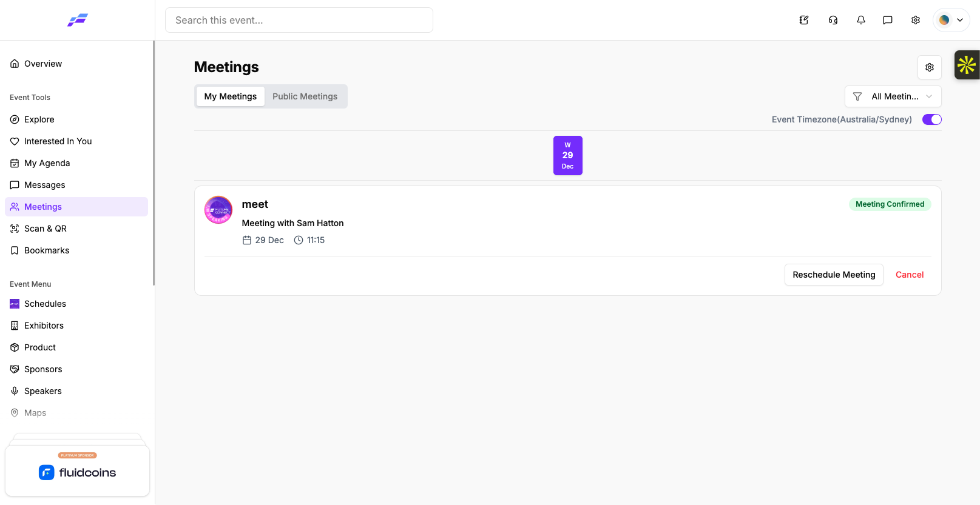Switch to the Public Meetings tab

(x=305, y=96)
